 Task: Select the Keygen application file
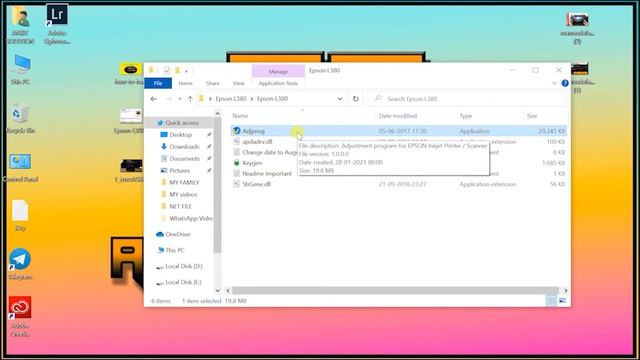pyautogui.click(x=252, y=163)
